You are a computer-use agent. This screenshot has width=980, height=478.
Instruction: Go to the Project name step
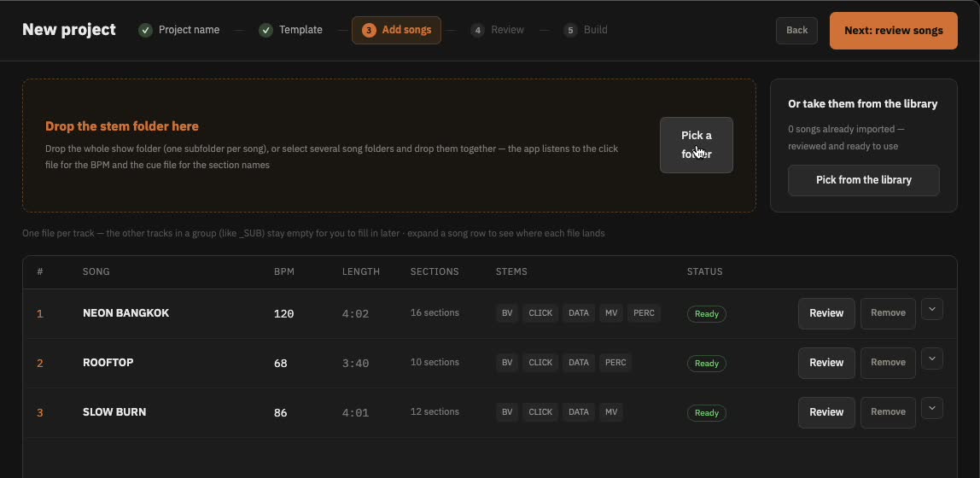click(x=179, y=30)
